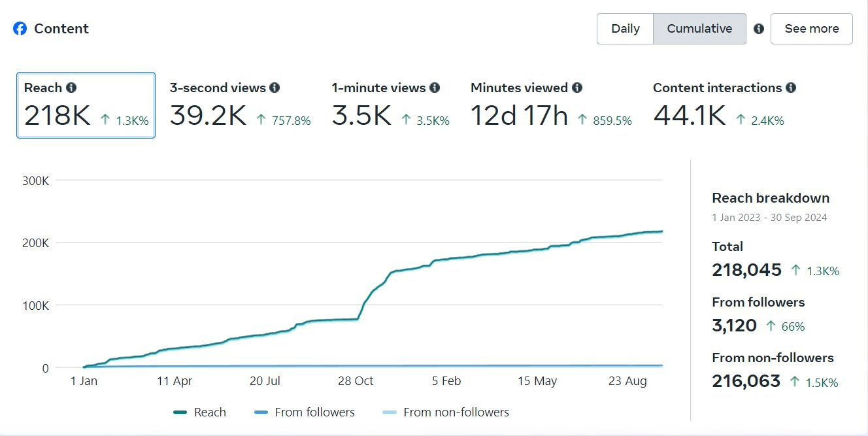Click the info icon next to 3-second views
Screen dimensions: 868x436
[x=275, y=88]
